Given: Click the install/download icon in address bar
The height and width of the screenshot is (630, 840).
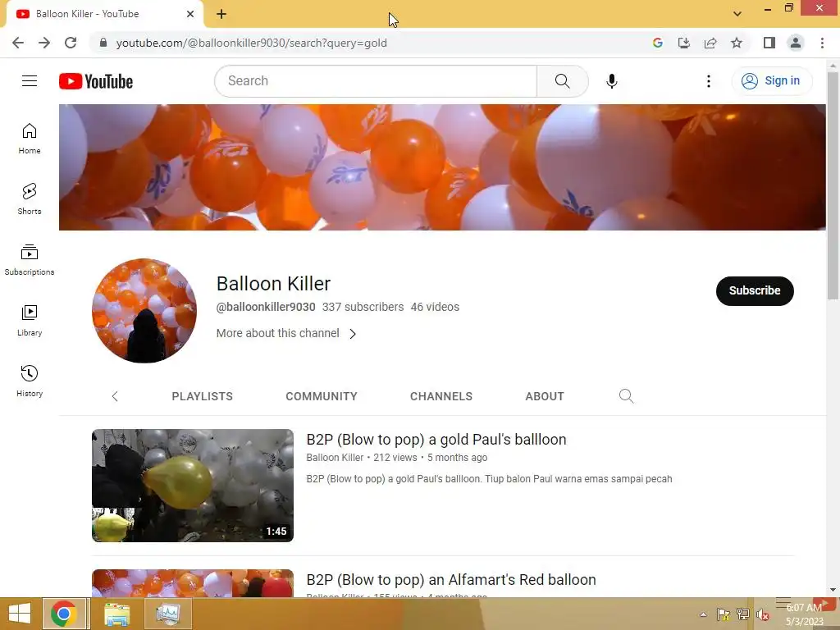Looking at the screenshot, I should pyautogui.click(x=684, y=43).
